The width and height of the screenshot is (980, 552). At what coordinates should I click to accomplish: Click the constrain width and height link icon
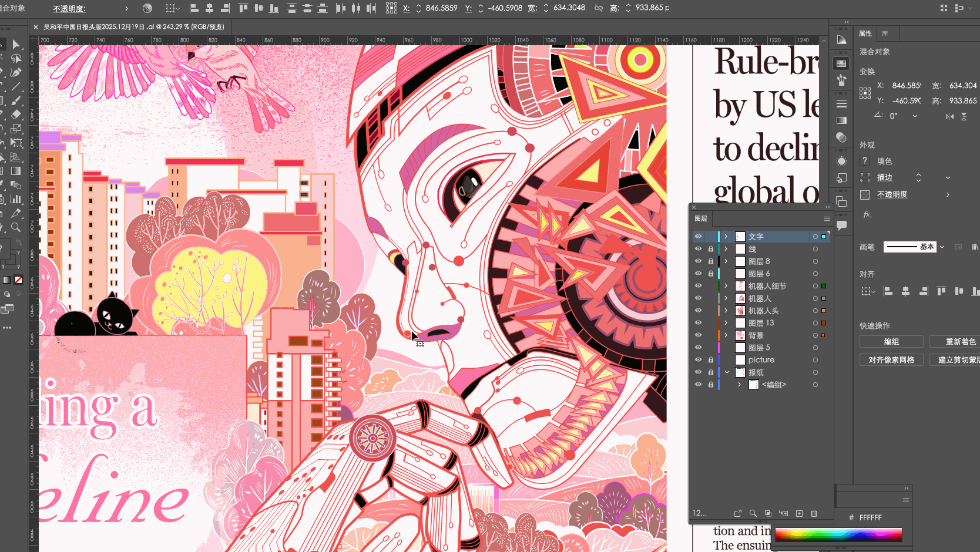(x=598, y=8)
